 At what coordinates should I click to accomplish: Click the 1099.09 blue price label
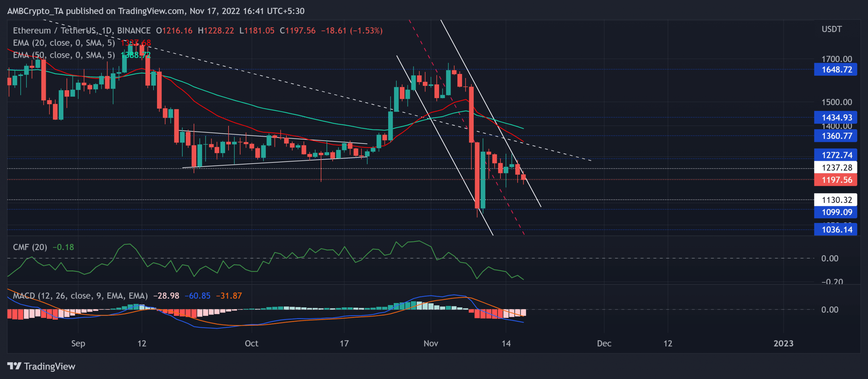tap(835, 212)
